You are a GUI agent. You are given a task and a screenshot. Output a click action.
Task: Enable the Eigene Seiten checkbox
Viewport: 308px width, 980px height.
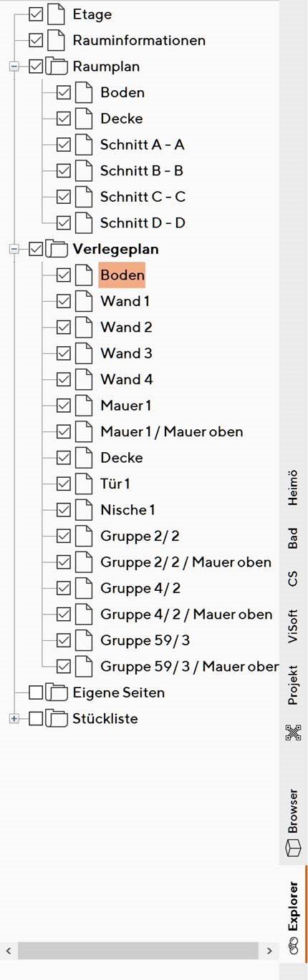(x=36, y=692)
